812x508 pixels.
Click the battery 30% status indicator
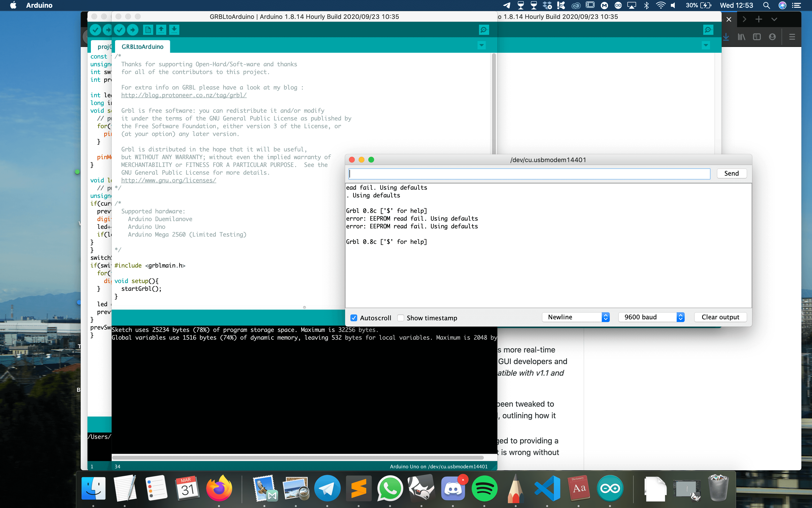(698, 5)
